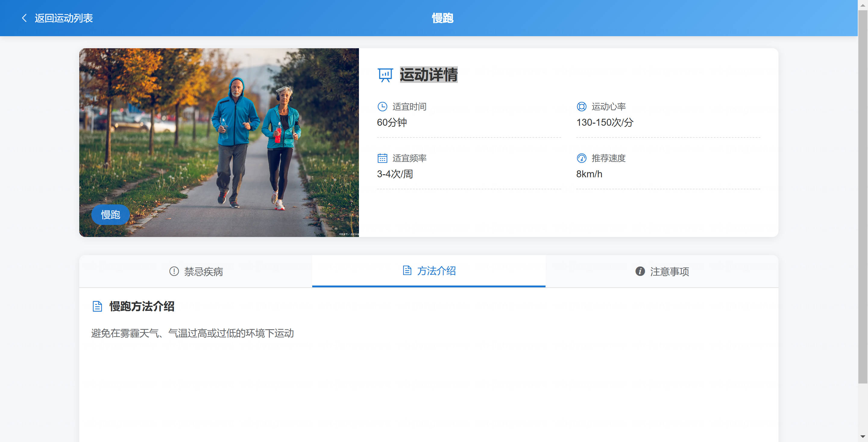Viewport: 868px width, 442px height.
Task: Click the 慢跑 page title in header
Action: click(442, 18)
